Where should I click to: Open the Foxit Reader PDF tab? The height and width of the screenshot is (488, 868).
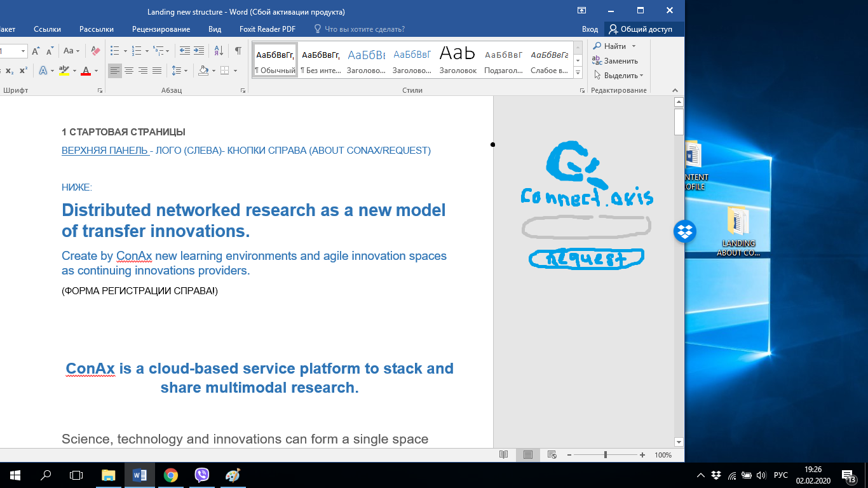(x=268, y=29)
